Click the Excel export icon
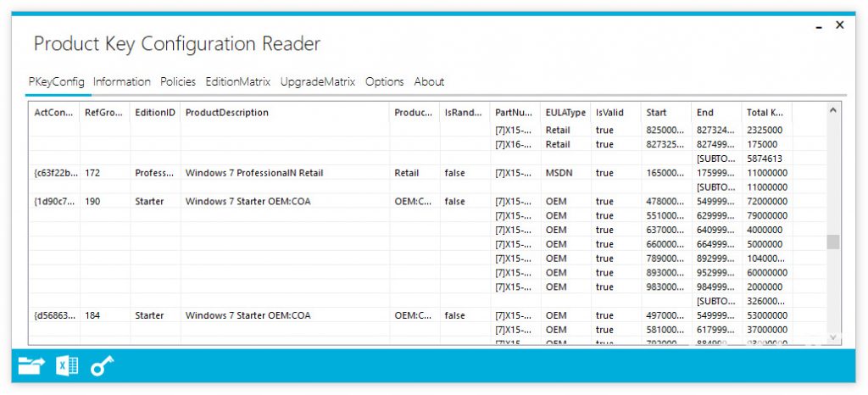The image size is (868, 395). (x=67, y=366)
